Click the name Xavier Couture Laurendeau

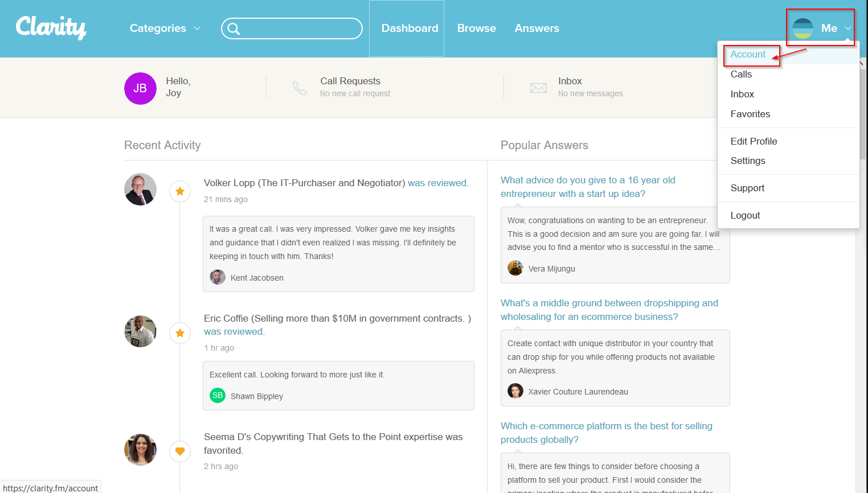(x=578, y=392)
